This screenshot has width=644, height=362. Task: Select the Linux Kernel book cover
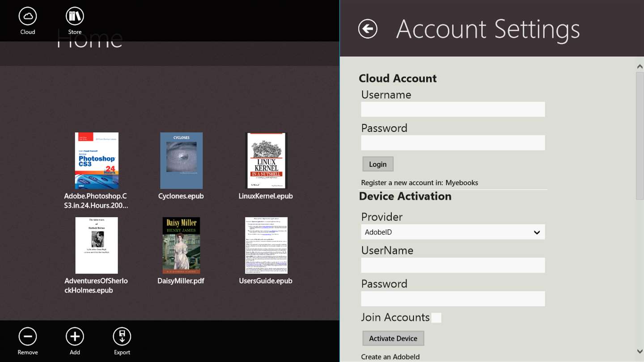point(266,160)
